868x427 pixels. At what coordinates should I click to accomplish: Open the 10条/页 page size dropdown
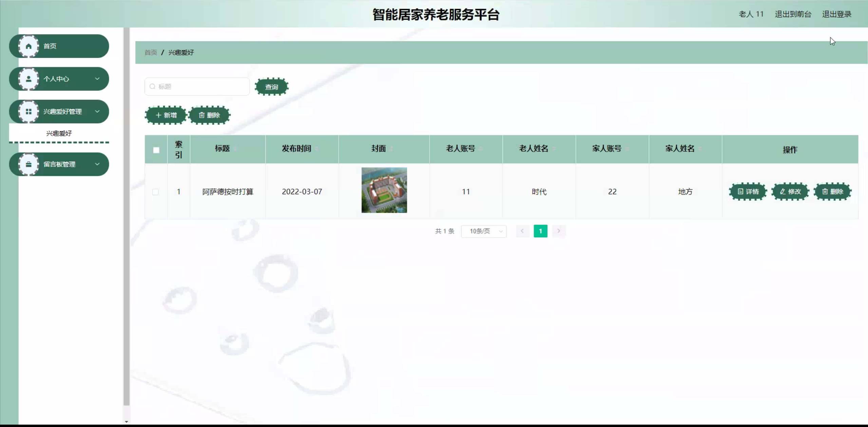484,231
